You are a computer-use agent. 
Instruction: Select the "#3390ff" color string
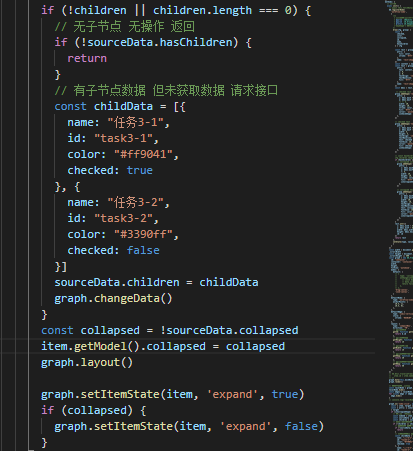(x=146, y=234)
